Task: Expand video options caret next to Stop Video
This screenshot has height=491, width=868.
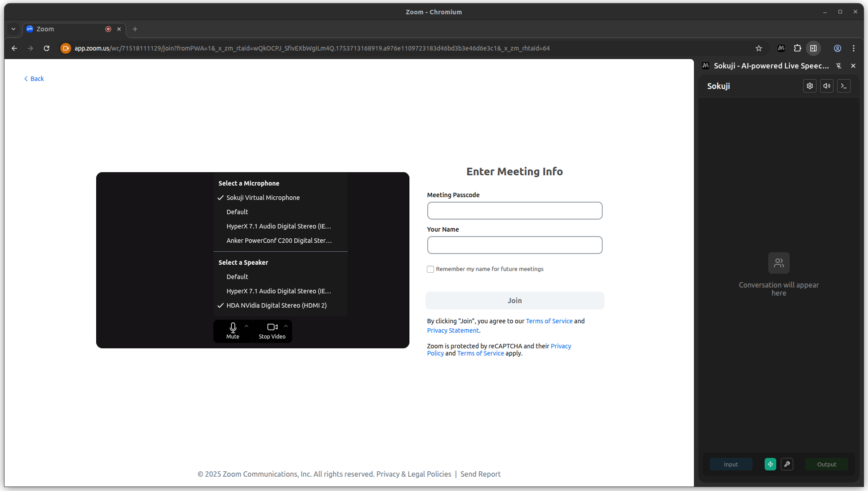Action: click(x=286, y=326)
